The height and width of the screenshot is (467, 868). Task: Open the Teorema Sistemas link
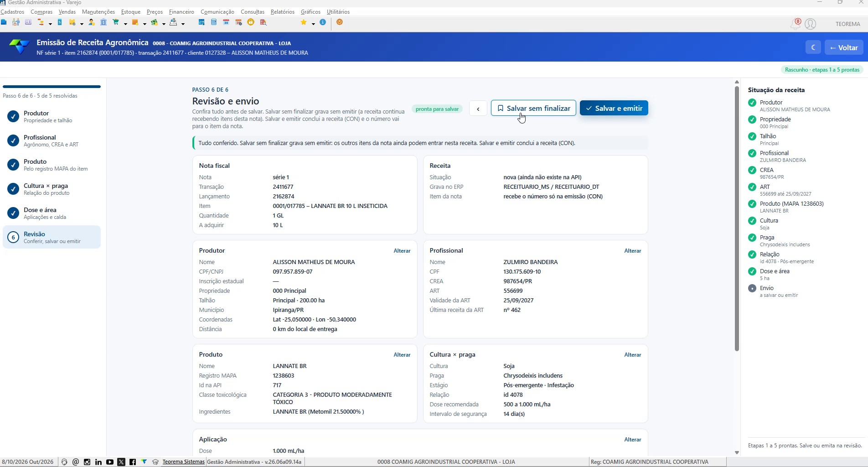(184, 462)
